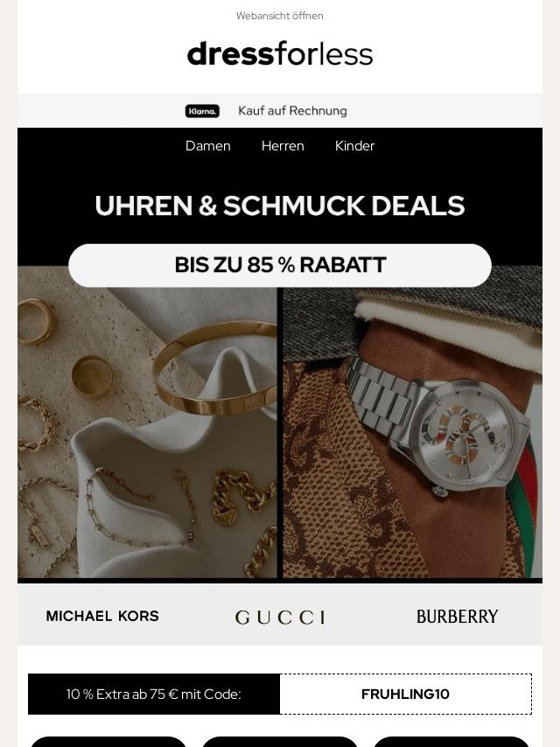Viewport: 560px width, 747px height.
Task: Open the Kinder category
Action: click(354, 146)
